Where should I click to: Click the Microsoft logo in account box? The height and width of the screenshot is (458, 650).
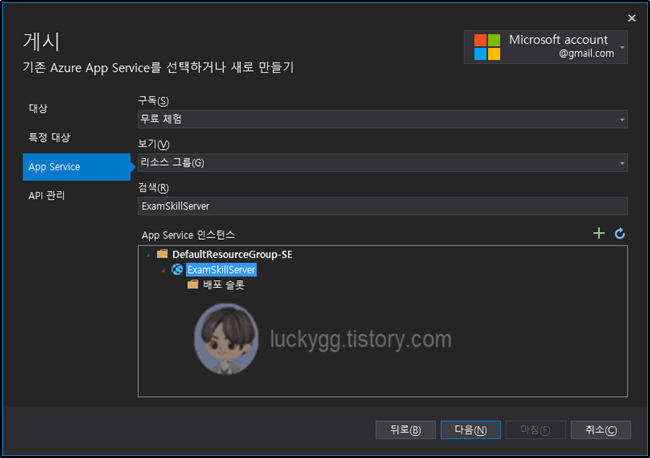click(x=487, y=47)
